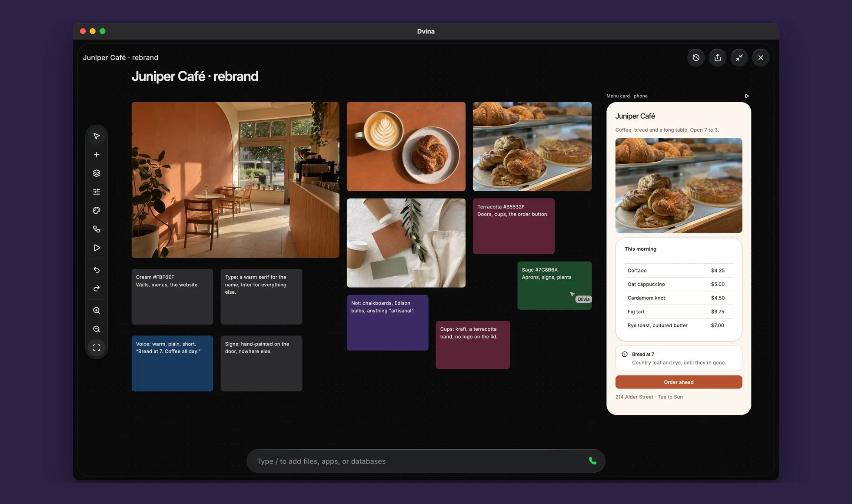Click Olivia's collaborator cursor label
The height and width of the screenshot is (504, 852).
583,299
